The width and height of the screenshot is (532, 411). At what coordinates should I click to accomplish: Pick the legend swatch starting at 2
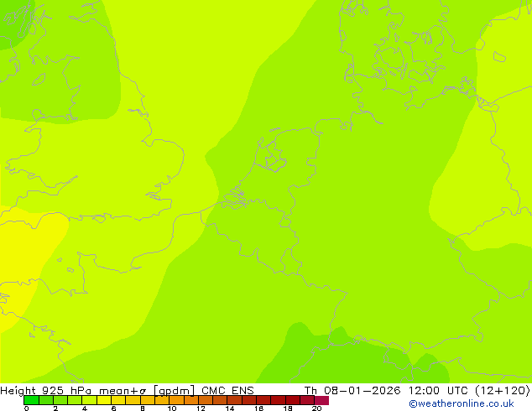point(60,400)
